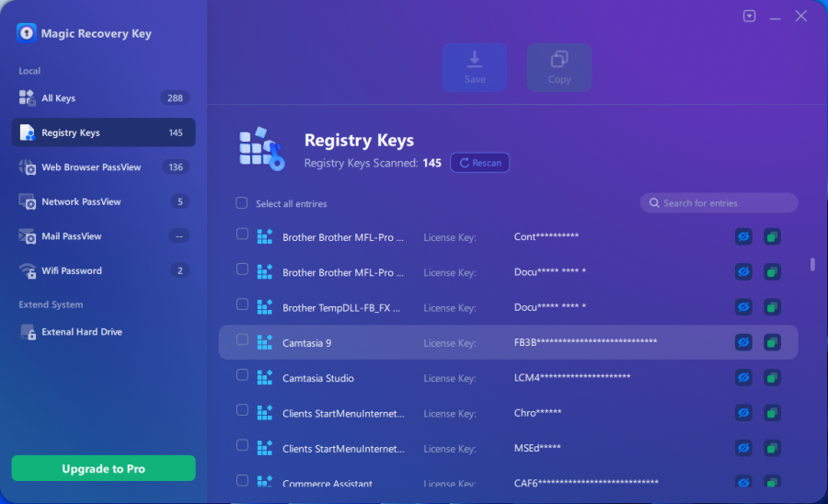Click the Mail PassView envelope icon
Screen dimensions: 828x504
pos(27,235)
